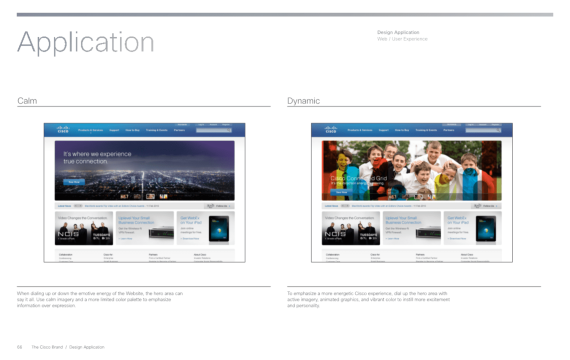Select first hero carousel thumbnail in Calm mockup
This screenshot has width=570, height=360.
[124, 196]
